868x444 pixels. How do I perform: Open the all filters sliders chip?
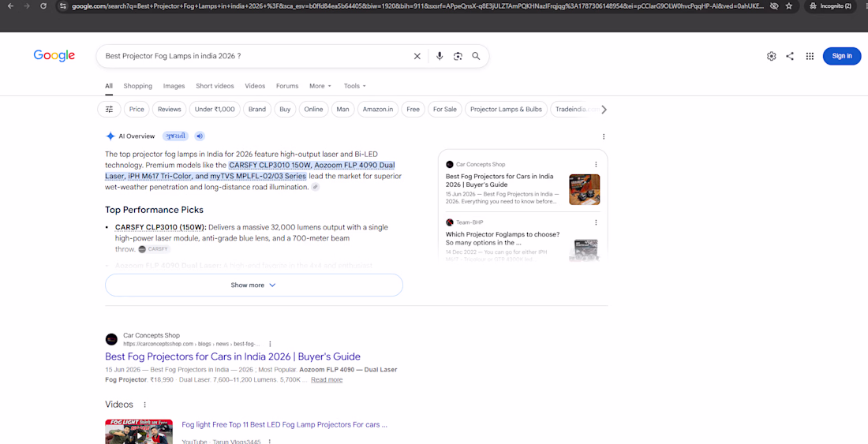coord(109,110)
